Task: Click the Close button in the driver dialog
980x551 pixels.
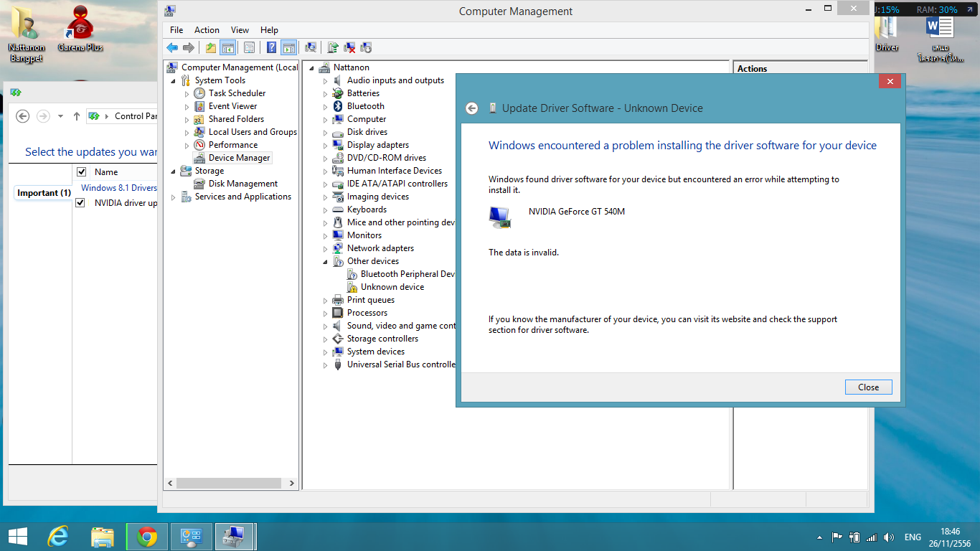Action: click(868, 387)
